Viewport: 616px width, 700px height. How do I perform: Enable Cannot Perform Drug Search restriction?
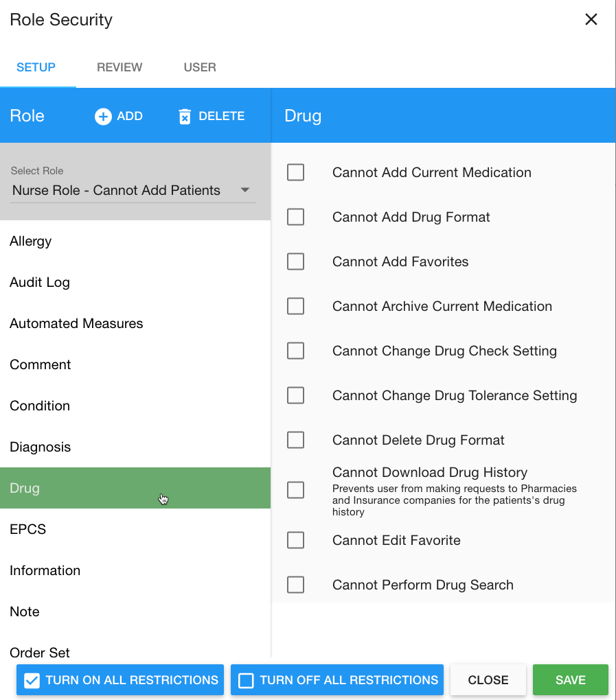pos(295,584)
